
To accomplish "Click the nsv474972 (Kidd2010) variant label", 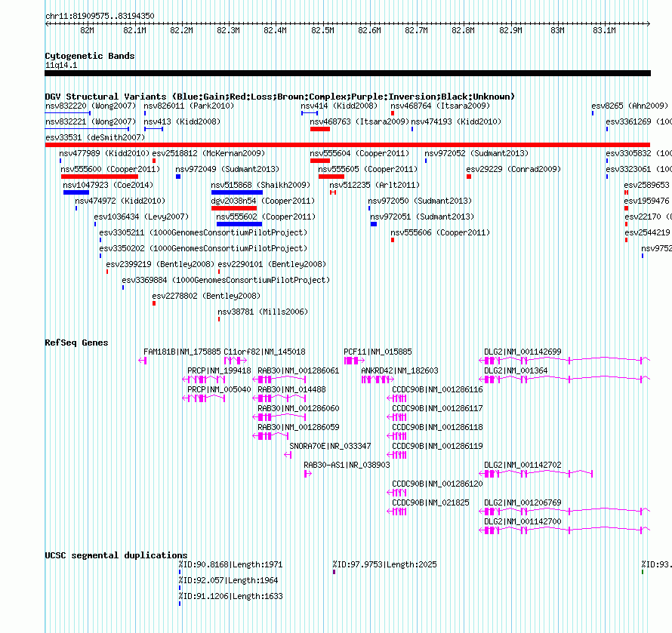I will coord(120,201).
